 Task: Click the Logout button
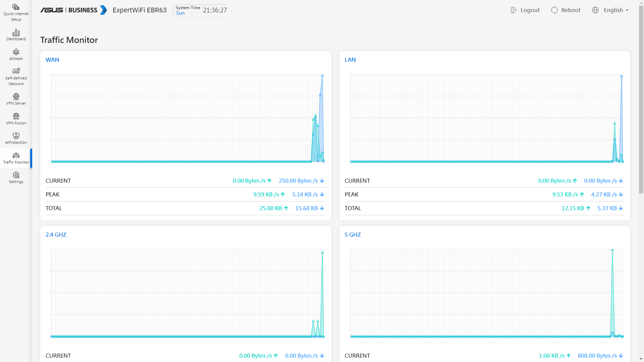click(x=525, y=10)
